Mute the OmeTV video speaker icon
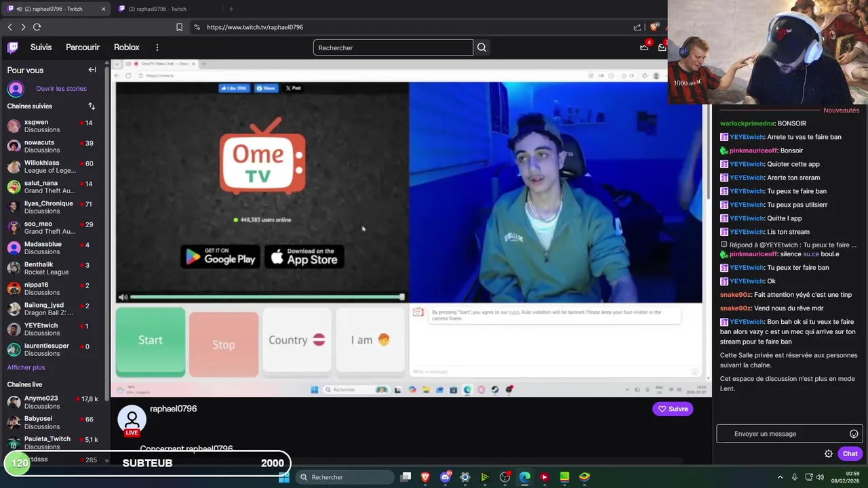 click(x=123, y=297)
